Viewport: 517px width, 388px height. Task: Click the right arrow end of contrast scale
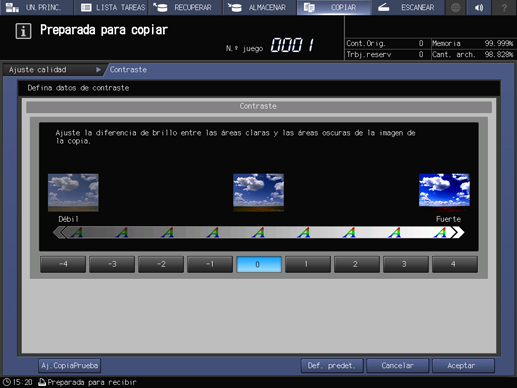[458, 232]
